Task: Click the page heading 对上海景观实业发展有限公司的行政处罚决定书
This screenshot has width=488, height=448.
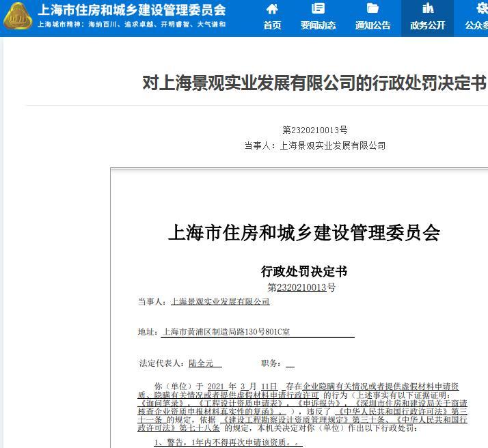Action: click(x=314, y=83)
